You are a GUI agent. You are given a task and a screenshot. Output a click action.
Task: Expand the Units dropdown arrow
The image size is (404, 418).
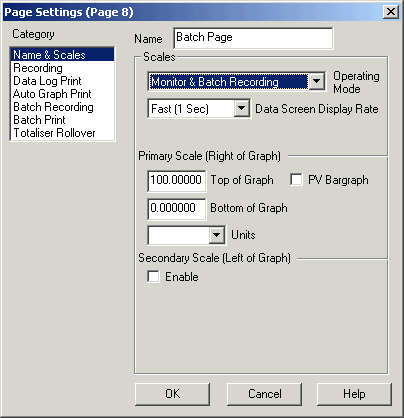(x=217, y=235)
